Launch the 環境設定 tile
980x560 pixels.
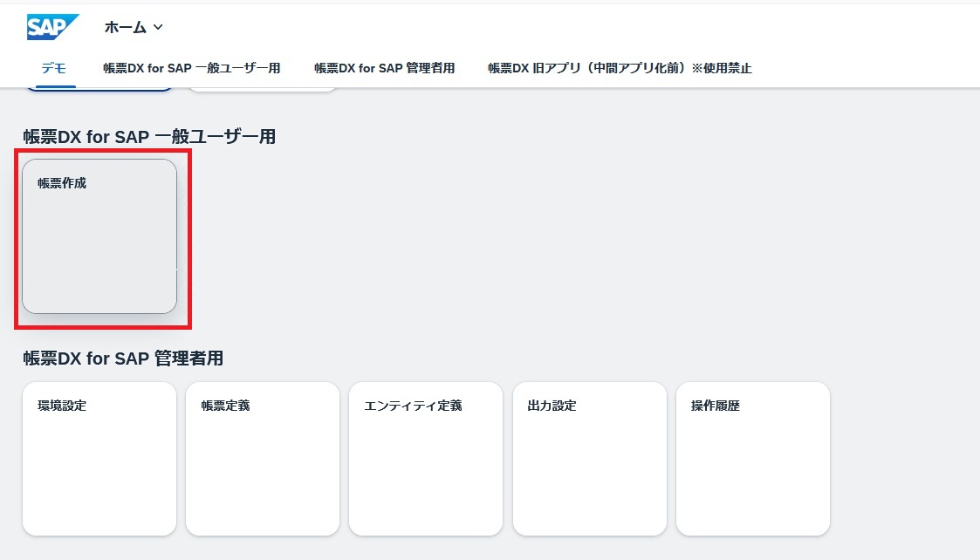[x=99, y=458]
